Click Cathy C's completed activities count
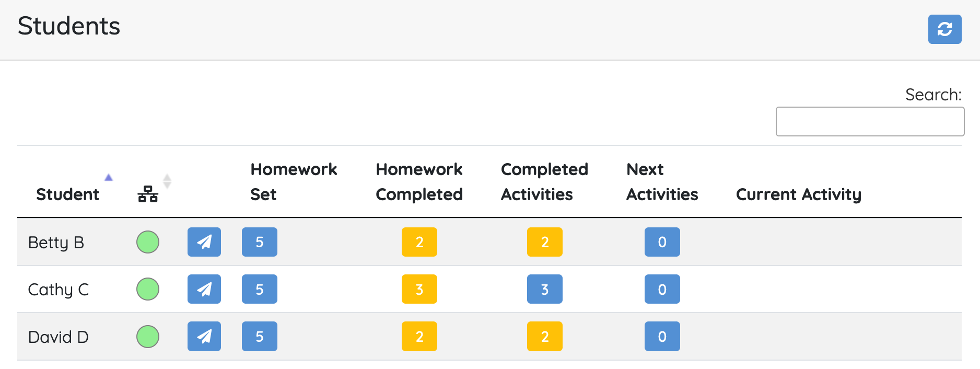 [544, 289]
